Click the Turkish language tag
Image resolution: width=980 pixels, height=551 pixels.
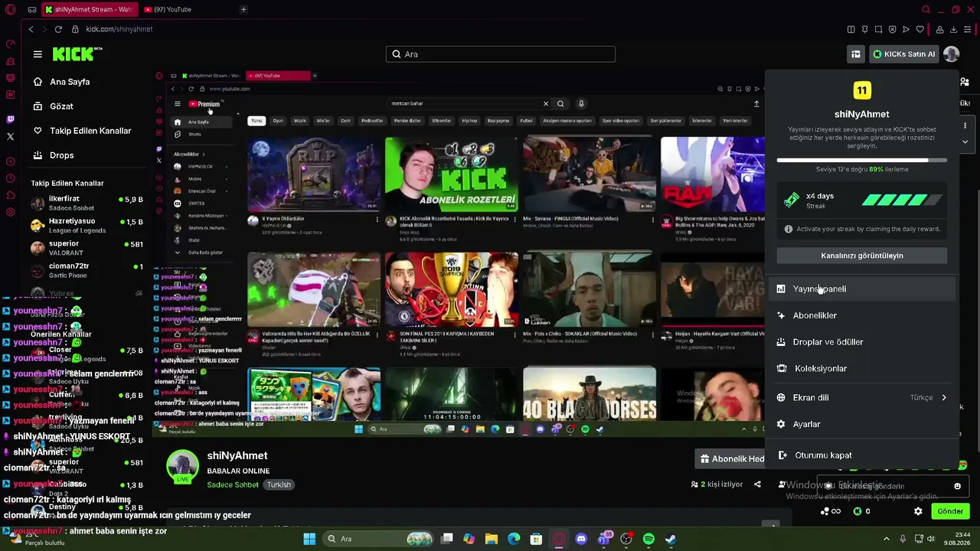click(279, 485)
